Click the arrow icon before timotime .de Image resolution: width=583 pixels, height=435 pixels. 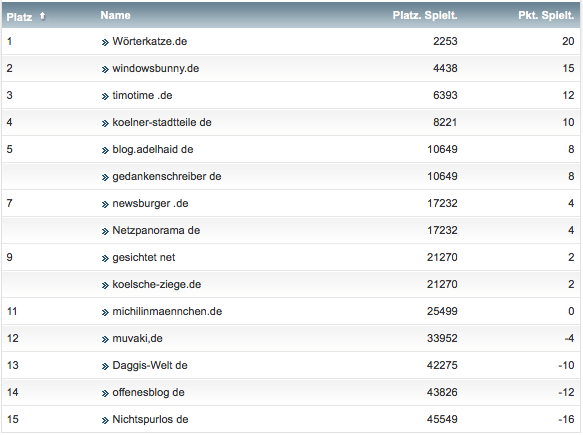click(x=105, y=97)
